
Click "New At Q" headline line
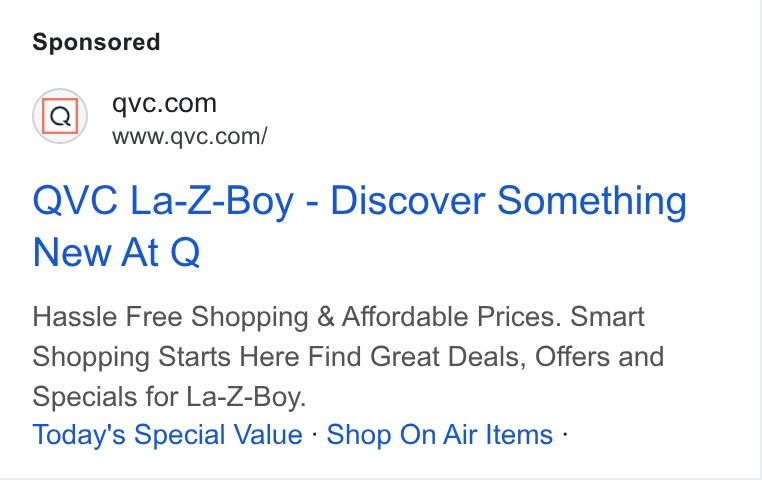[x=116, y=252]
